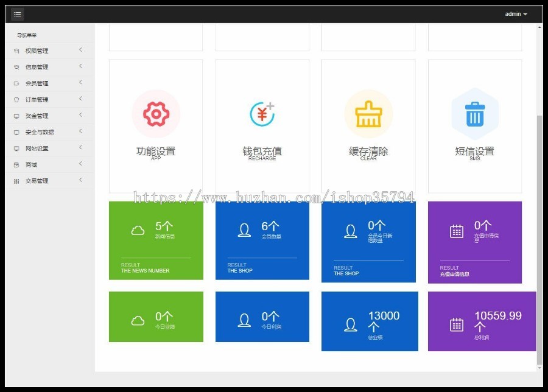Screen dimensions: 548x392
Task: Open 订单管理 in the sidebar
Action: click(x=49, y=100)
